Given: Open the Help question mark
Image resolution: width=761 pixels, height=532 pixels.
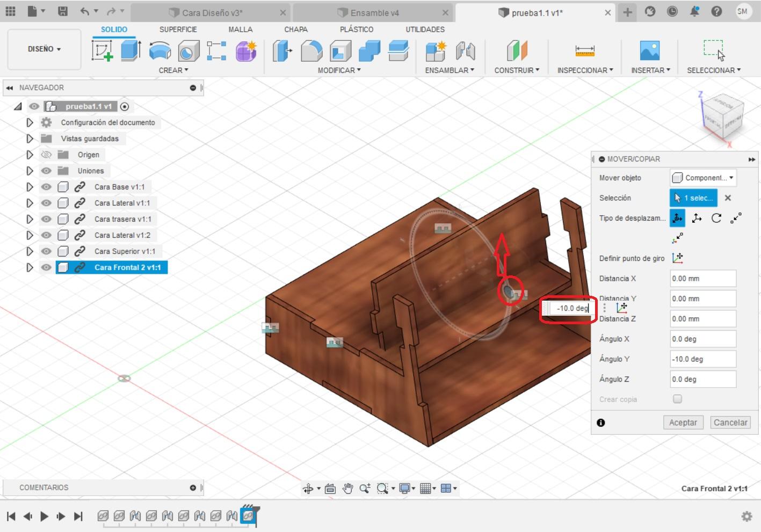Looking at the screenshot, I should click(x=716, y=11).
